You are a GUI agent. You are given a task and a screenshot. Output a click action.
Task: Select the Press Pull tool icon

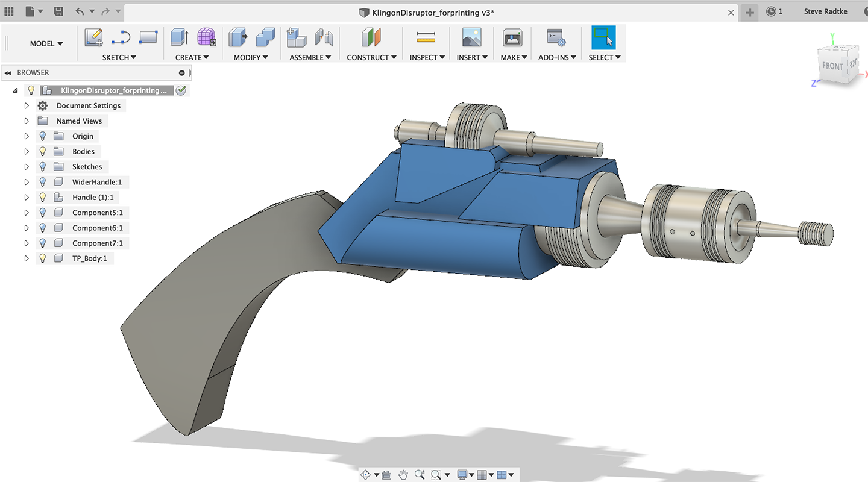click(238, 37)
